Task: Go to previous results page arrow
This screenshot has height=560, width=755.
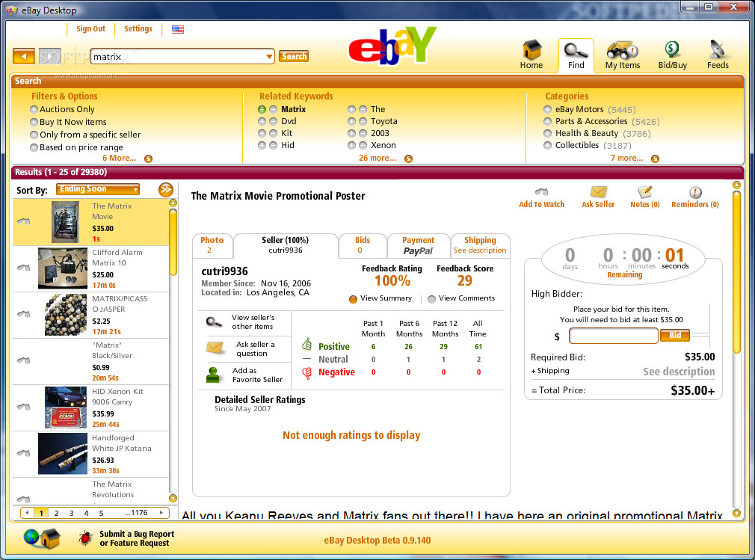Action: (28, 513)
